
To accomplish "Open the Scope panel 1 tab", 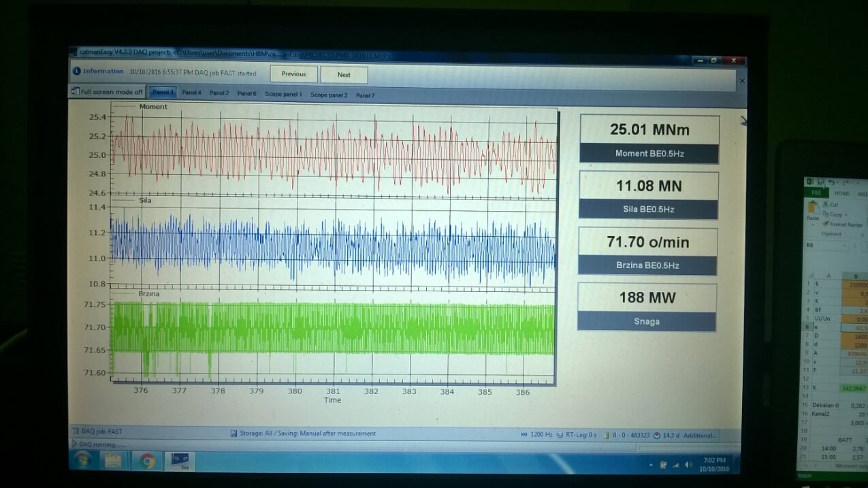I will tap(283, 95).
